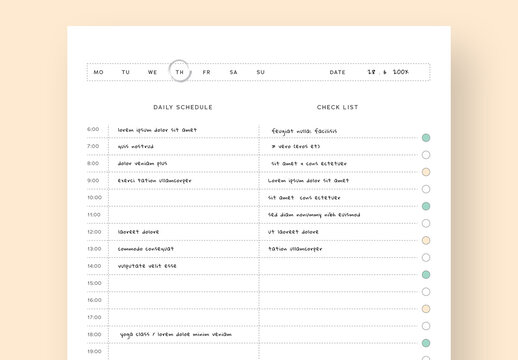Viewport: 518px width, 360px height.
Task: Mark the peach circle after 'ut laoreet dolore'
Action: (x=426, y=240)
